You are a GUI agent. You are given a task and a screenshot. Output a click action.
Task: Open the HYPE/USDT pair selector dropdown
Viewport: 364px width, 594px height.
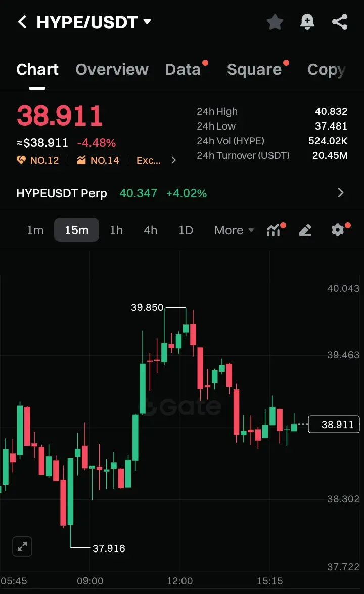click(x=94, y=22)
